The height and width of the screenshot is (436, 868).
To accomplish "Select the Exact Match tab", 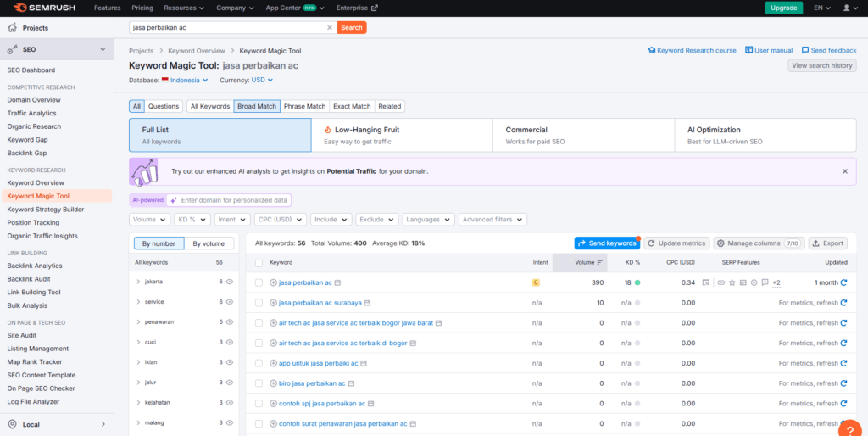I will (352, 106).
